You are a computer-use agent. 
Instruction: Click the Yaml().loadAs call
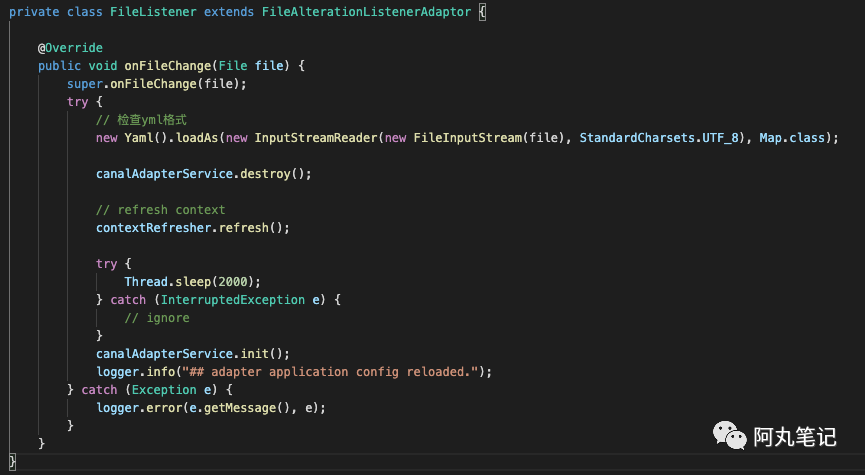point(171,138)
